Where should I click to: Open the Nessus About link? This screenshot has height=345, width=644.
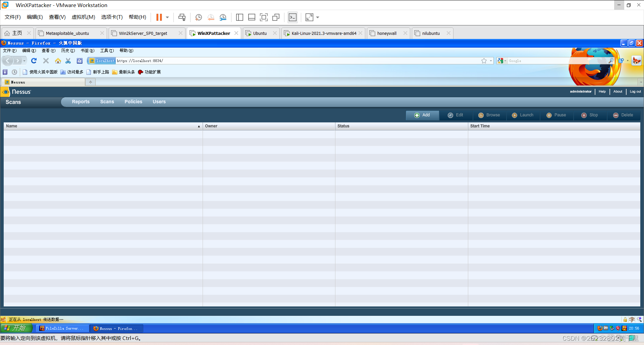618,92
